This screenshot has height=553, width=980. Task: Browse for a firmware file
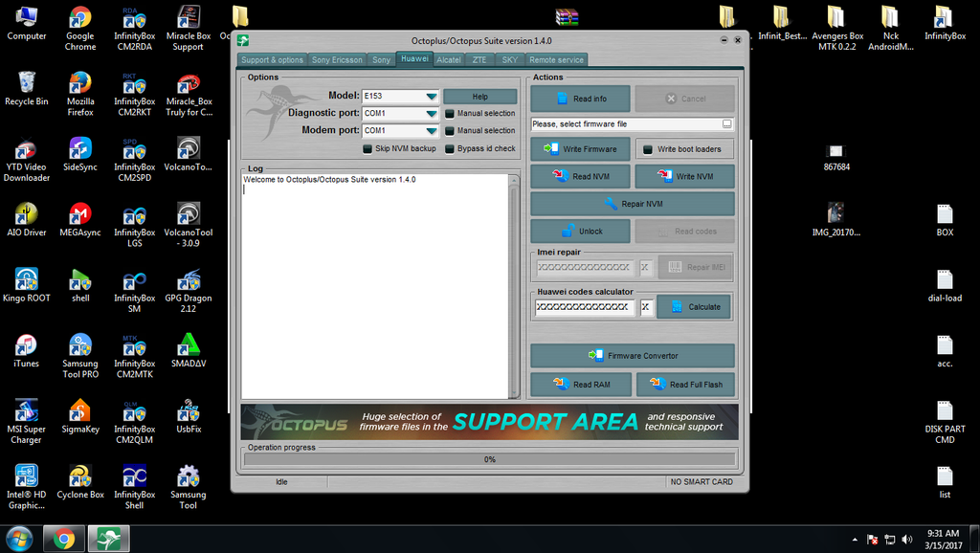[x=727, y=124]
